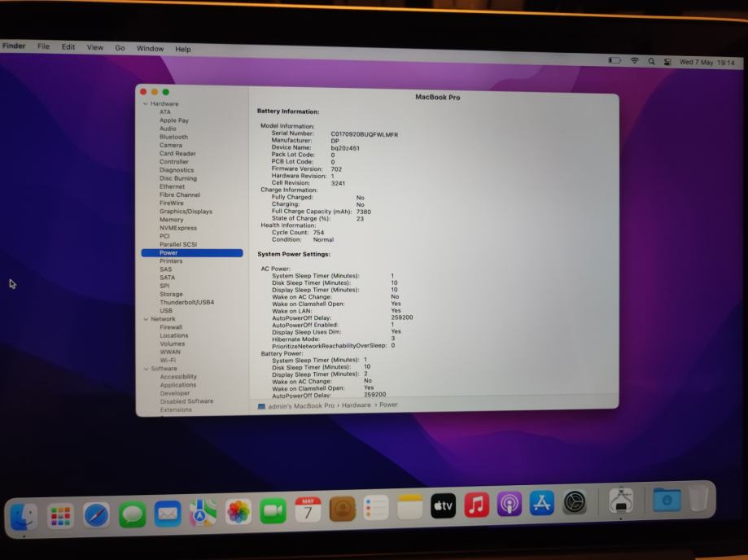Collapse the Software section
Screen dimensions: 748x560
[147, 368]
